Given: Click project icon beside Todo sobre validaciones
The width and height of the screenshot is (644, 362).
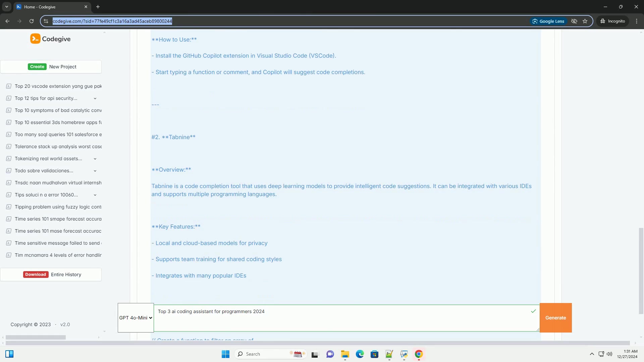Looking at the screenshot, I should [x=9, y=171].
